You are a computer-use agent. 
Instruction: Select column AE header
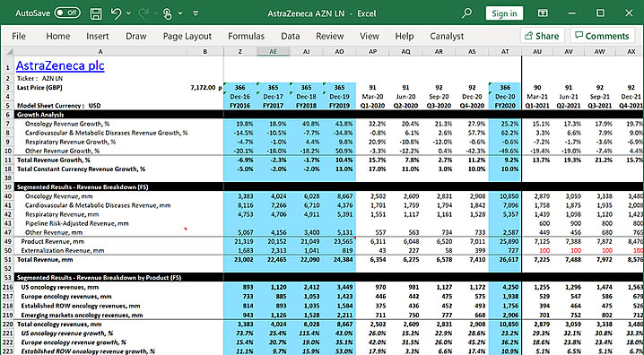click(274, 52)
